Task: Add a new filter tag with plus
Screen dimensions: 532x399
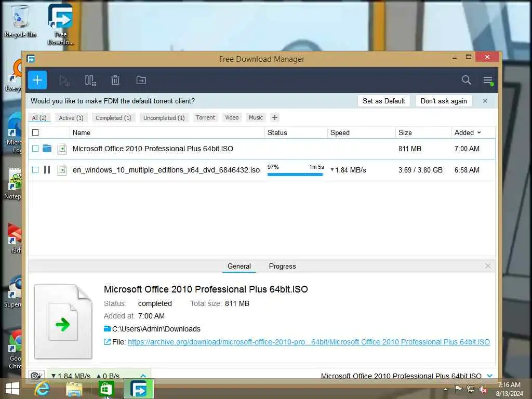Action: click(x=275, y=117)
